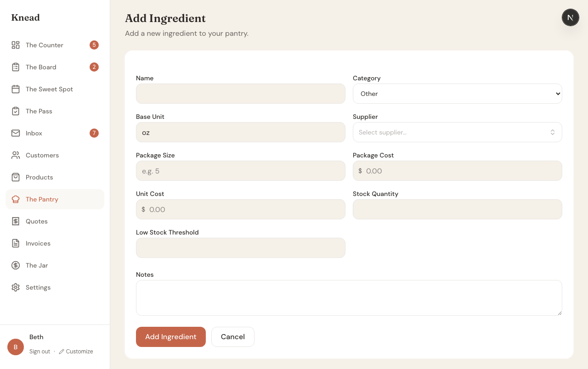Click the Notes text area
This screenshot has height=369, width=588.
click(349, 297)
